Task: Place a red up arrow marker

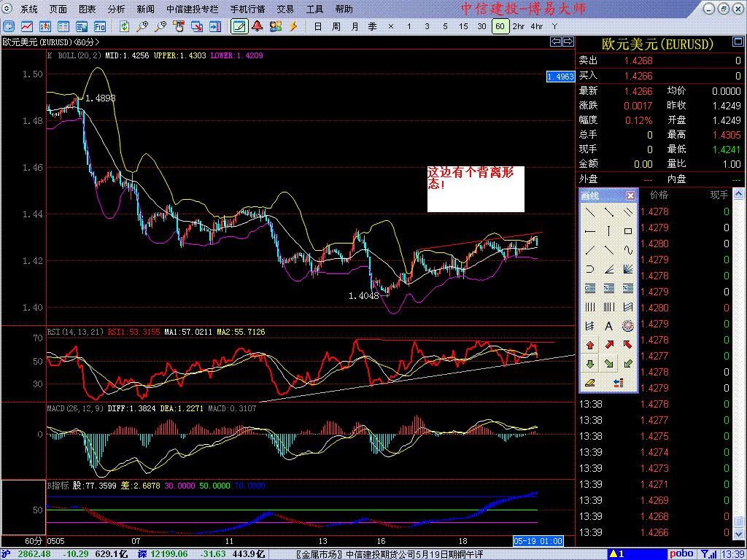Action: click(589, 345)
